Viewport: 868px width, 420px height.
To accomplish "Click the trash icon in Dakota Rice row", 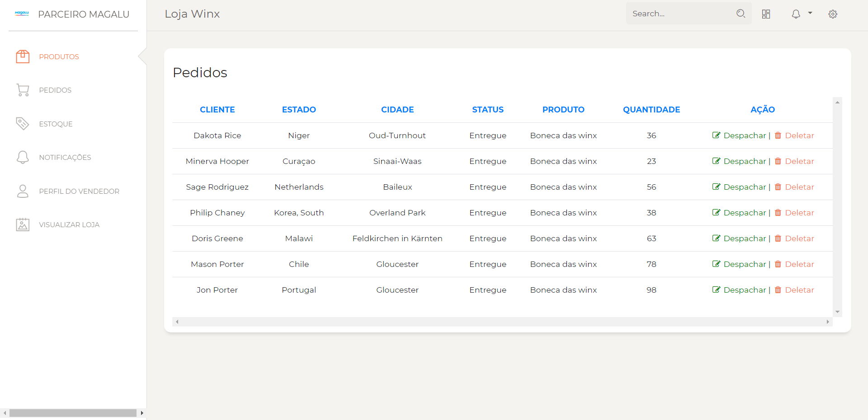I will (x=778, y=135).
